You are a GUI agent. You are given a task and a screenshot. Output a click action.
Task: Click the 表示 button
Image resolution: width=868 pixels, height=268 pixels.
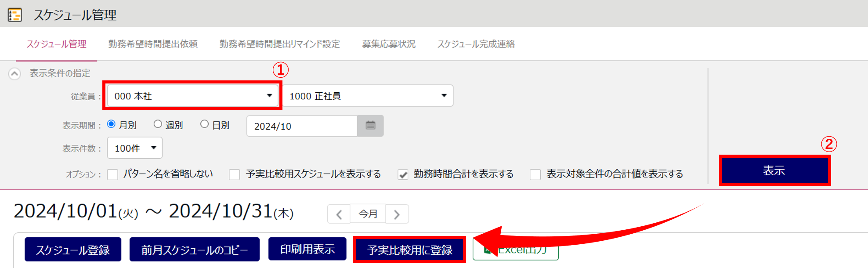click(x=774, y=170)
